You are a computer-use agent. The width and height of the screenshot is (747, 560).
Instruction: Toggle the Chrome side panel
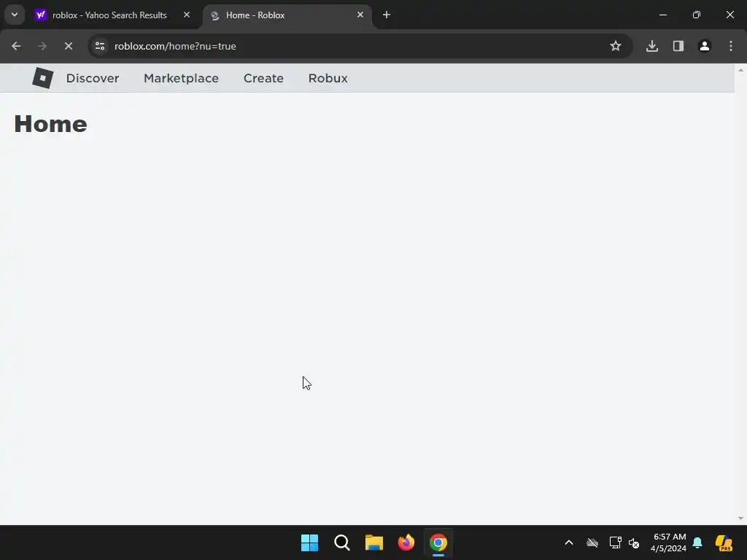coord(678,46)
